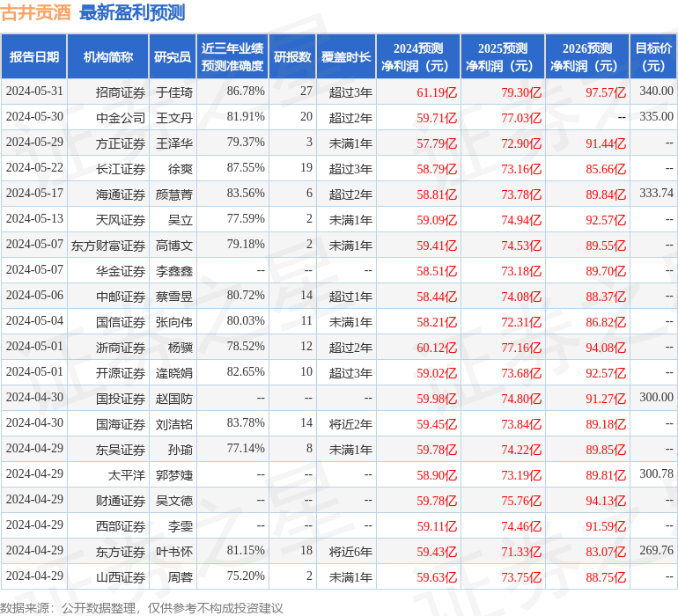Click the 87.55% accuracy value
Viewport: 678px width, 616px height.
pos(246,167)
